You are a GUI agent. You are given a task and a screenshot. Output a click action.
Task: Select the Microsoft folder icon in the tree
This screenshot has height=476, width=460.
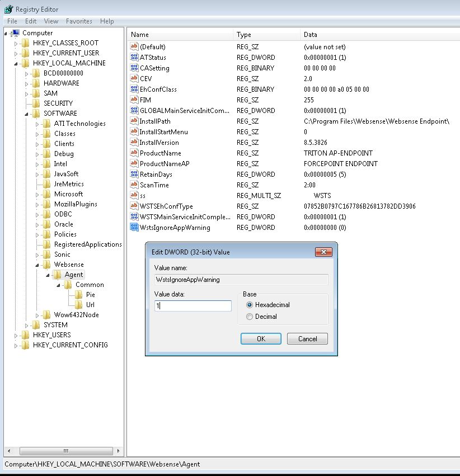48,194
